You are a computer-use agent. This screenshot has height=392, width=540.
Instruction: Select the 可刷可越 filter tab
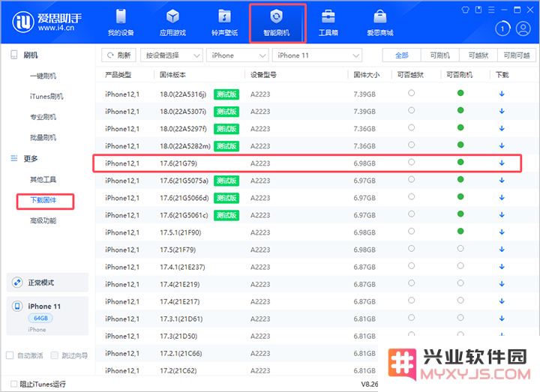pyautogui.click(x=517, y=55)
